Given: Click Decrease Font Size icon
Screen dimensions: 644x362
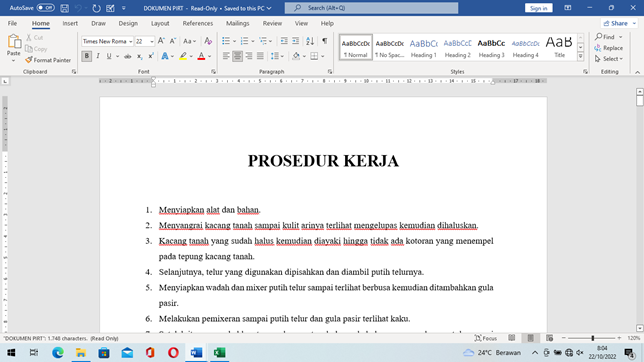Looking at the screenshot, I should coord(172,41).
